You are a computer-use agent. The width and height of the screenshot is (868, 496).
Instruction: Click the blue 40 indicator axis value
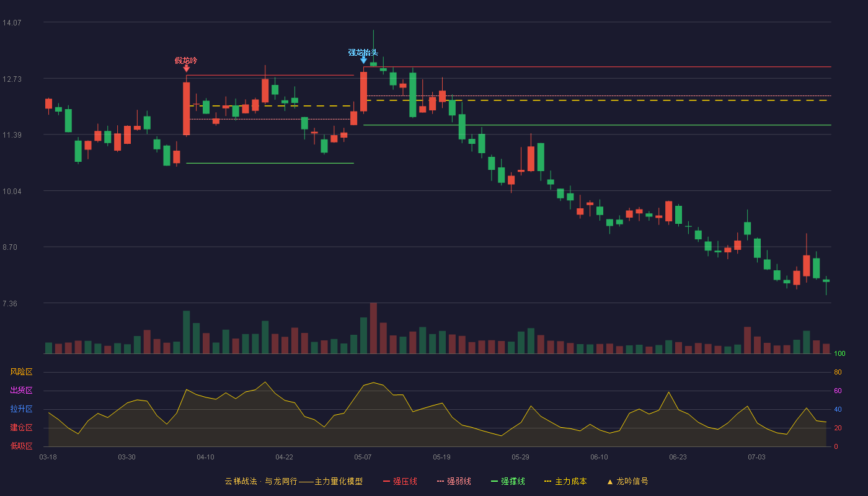click(x=838, y=409)
